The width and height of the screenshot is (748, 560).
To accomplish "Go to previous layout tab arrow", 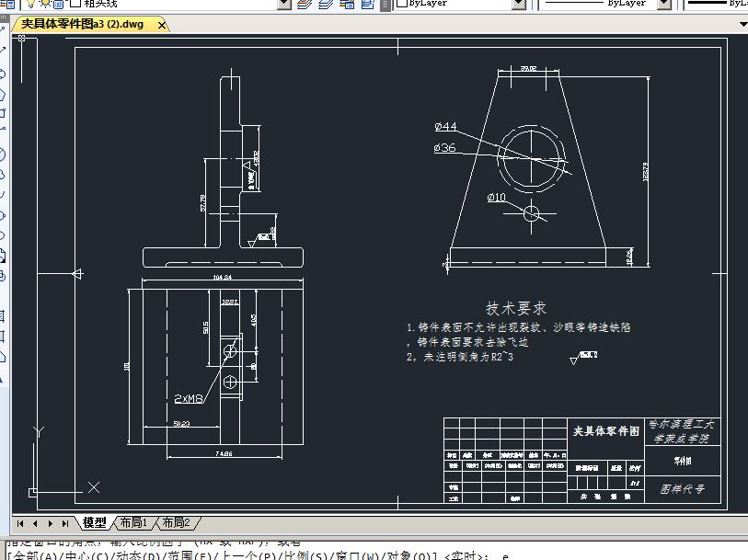I will [35, 523].
